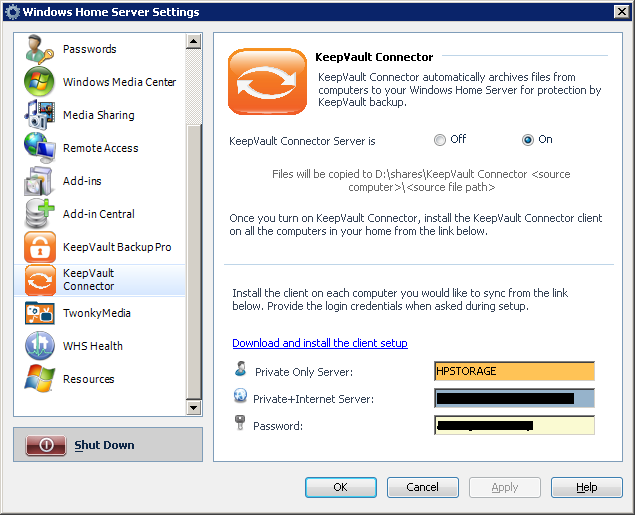
Task: Click the sidebar scroll down arrow
Action: pyautogui.click(x=194, y=407)
